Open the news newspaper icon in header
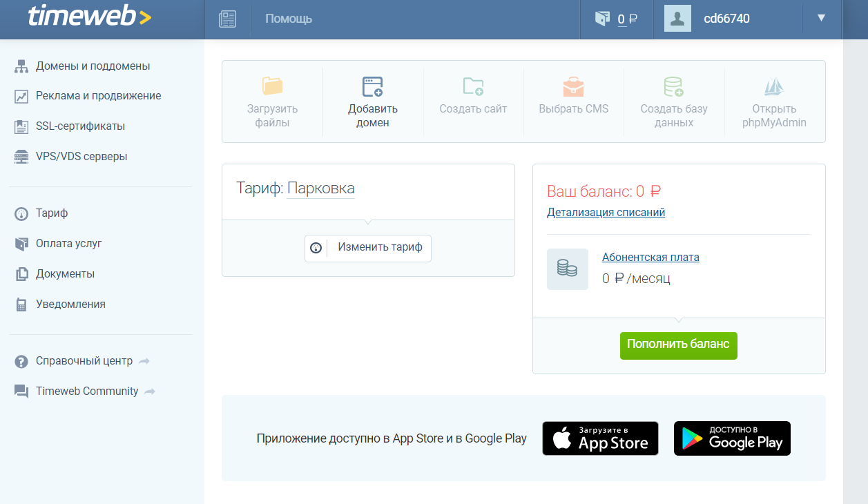This screenshot has height=504, width=868. click(227, 19)
